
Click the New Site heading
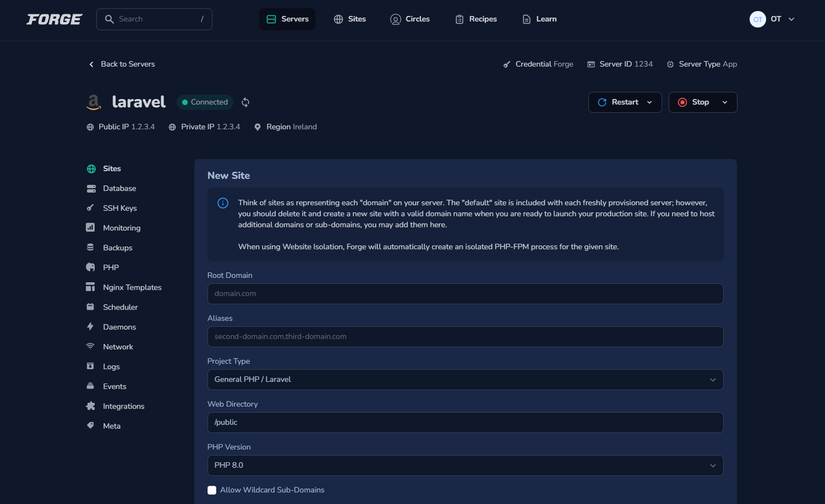(228, 176)
